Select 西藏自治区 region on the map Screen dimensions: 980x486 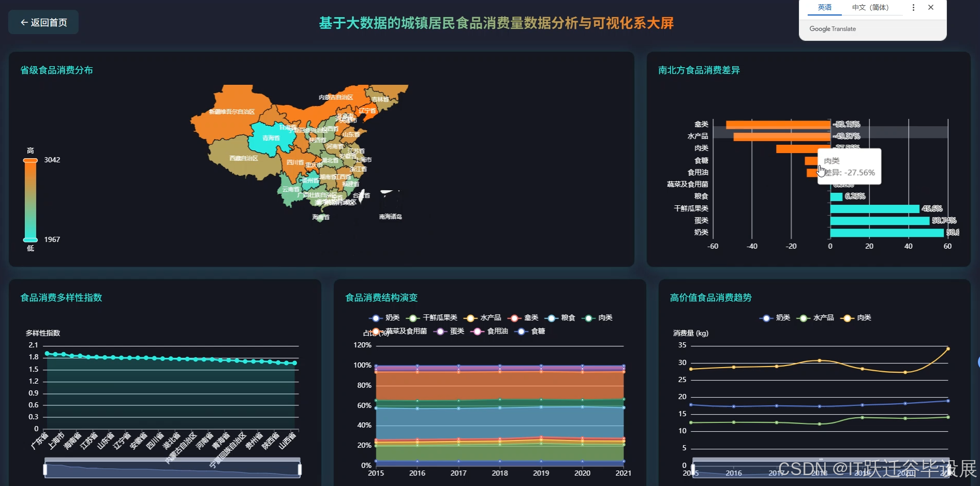coord(243,158)
